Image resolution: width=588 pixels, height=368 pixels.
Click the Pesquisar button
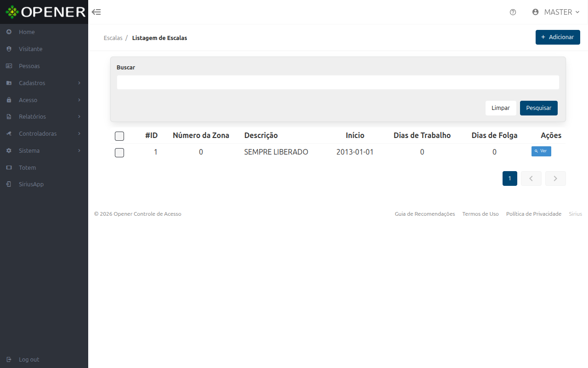(x=539, y=108)
